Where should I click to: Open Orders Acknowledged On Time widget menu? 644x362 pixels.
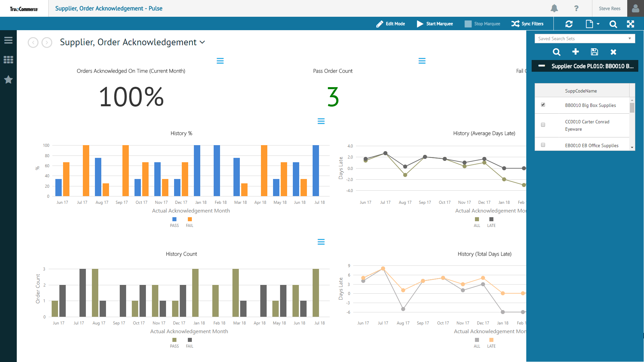pos(220,61)
